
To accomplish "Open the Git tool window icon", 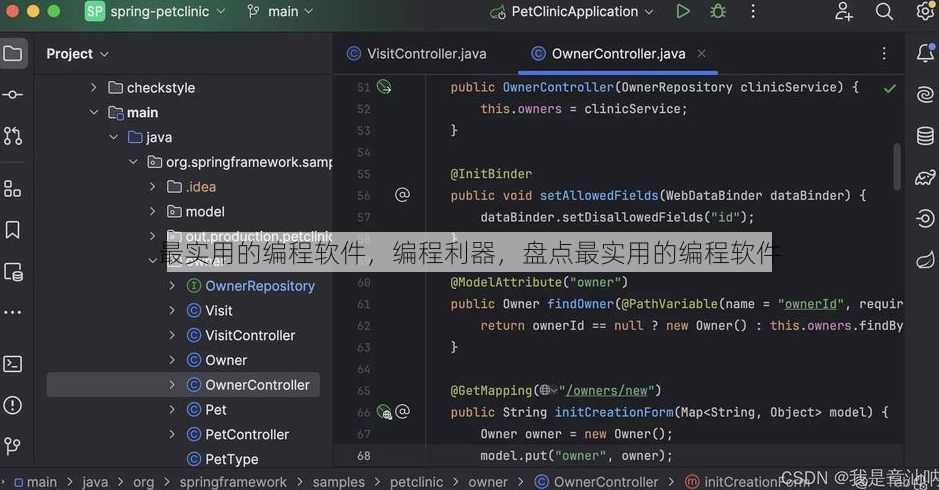I will 13,446.
